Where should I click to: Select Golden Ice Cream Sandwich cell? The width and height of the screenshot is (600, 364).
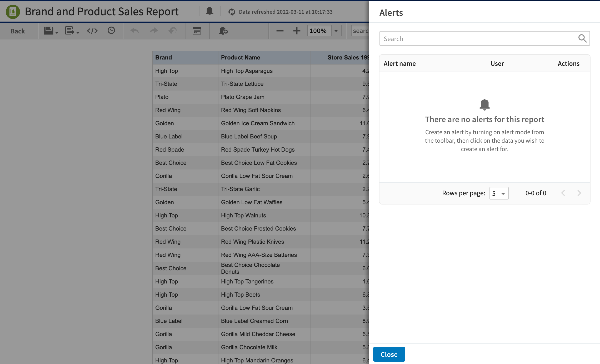[x=264, y=123]
